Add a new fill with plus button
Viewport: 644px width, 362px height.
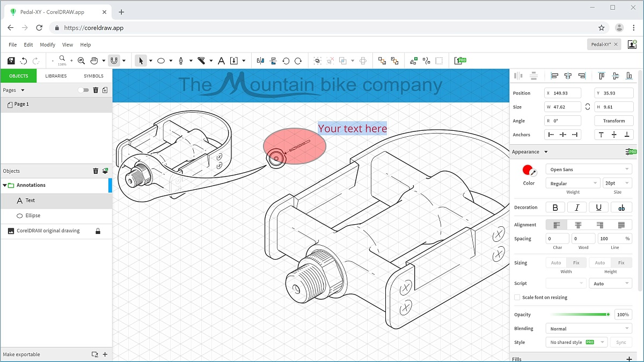pos(629,359)
